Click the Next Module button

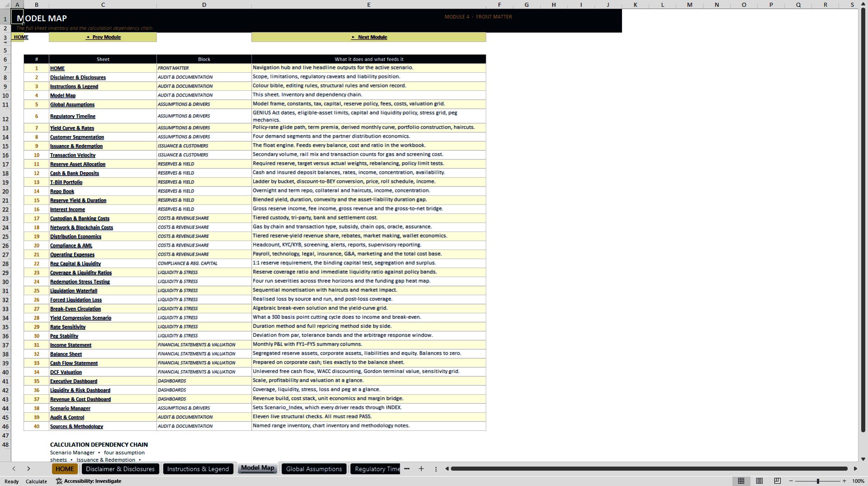coord(369,37)
